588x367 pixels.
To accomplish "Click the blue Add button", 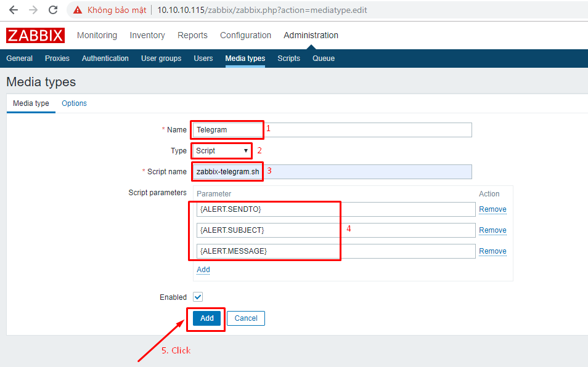I will [x=207, y=318].
